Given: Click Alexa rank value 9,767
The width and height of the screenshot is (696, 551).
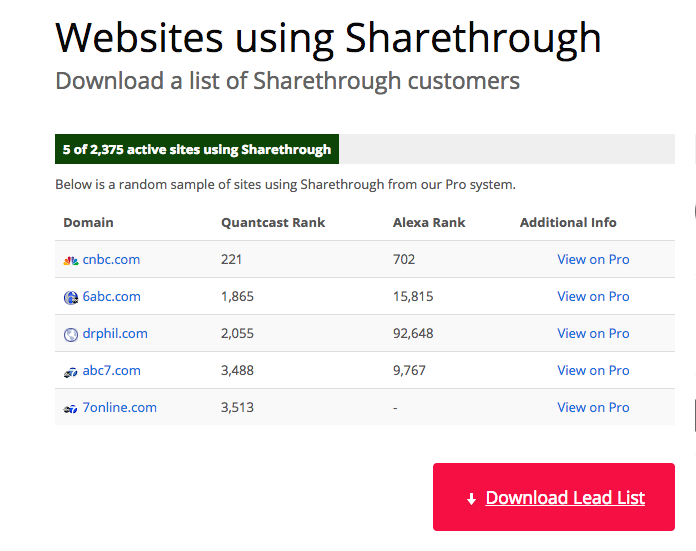Looking at the screenshot, I should (409, 370).
